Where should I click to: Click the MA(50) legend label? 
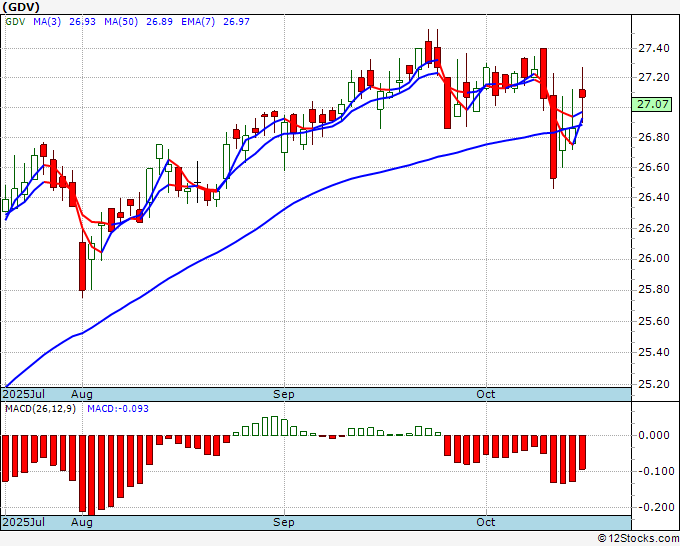click(x=121, y=22)
